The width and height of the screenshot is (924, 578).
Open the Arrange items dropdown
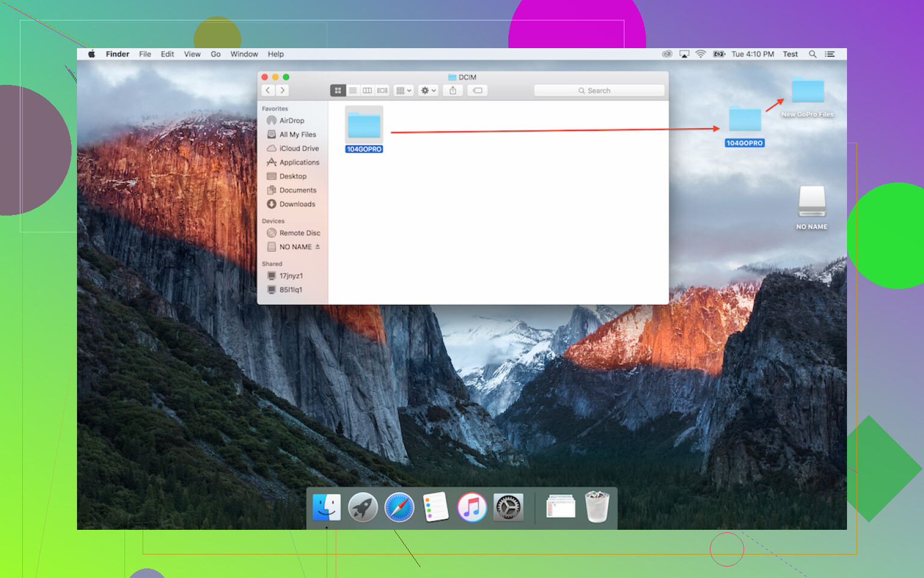404,90
